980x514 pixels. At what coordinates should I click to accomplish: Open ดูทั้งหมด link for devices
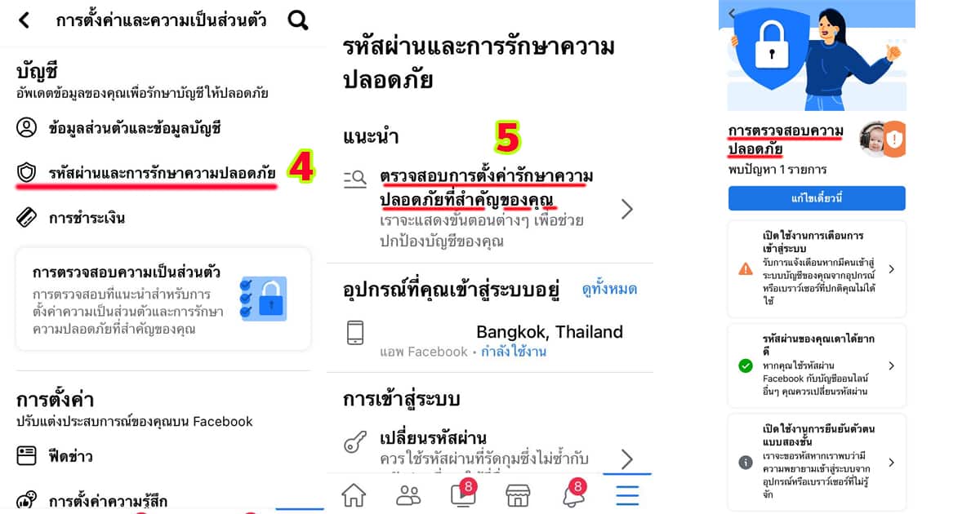pyautogui.click(x=609, y=289)
